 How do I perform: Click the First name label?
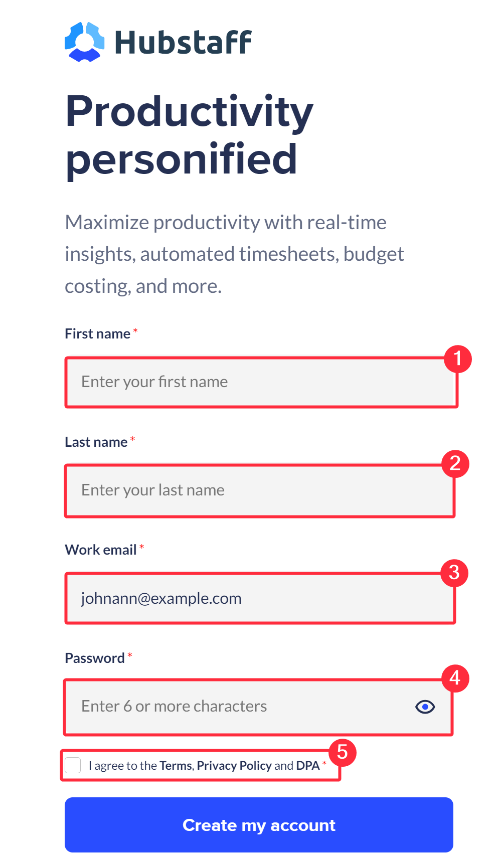point(97,334)
